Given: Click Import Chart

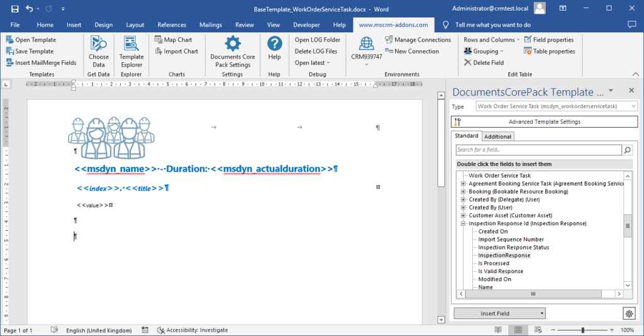Looking at the screenshot, I should pyautogui.click(x=177, y=52).
